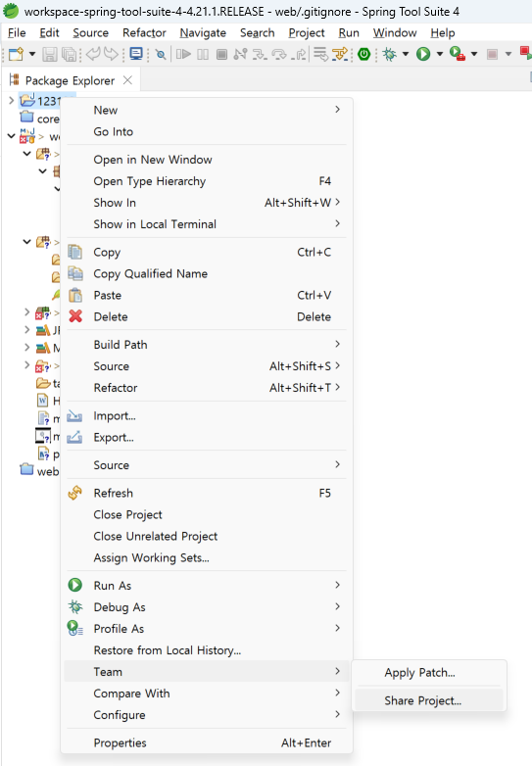Viewport: 532px width, 766px height.
Task: Click the green Run toolbar button
Action: pyautogui.click(x=423, y=54)
